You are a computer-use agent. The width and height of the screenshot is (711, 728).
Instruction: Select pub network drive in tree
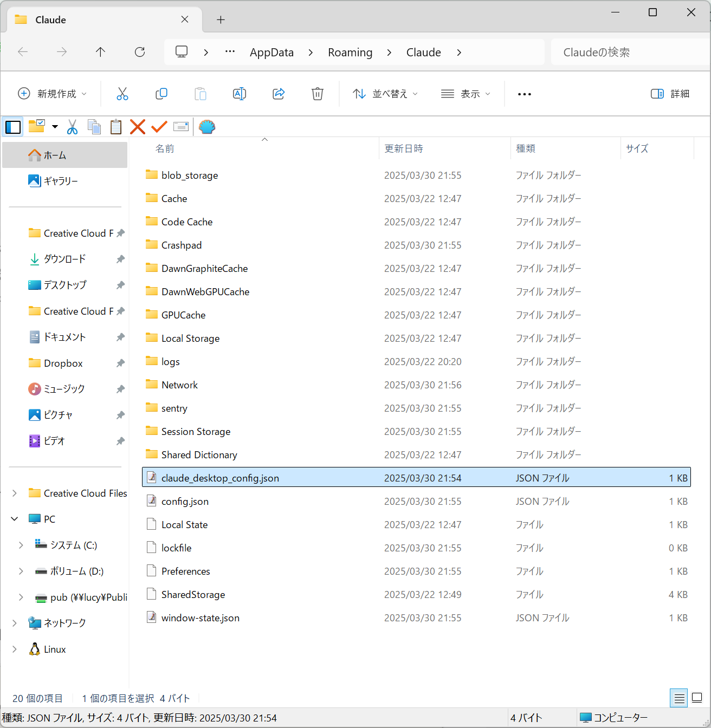81,597
